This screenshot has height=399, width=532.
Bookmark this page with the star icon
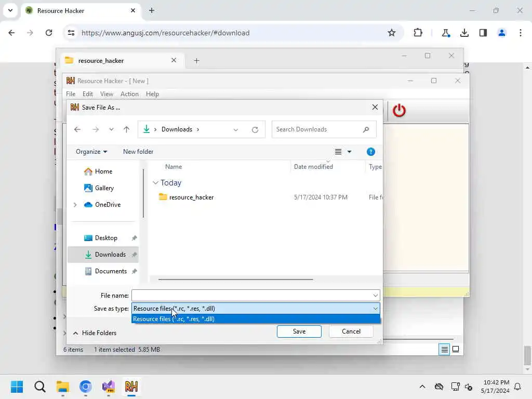coord(392,33)
